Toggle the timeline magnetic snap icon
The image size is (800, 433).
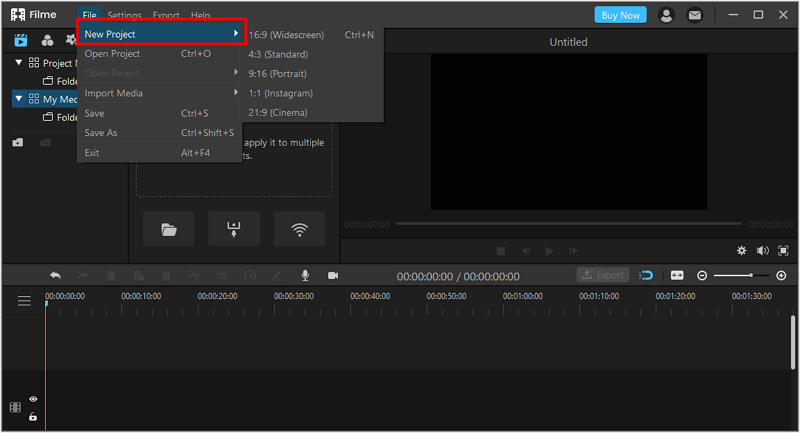[x=646, y=275]
